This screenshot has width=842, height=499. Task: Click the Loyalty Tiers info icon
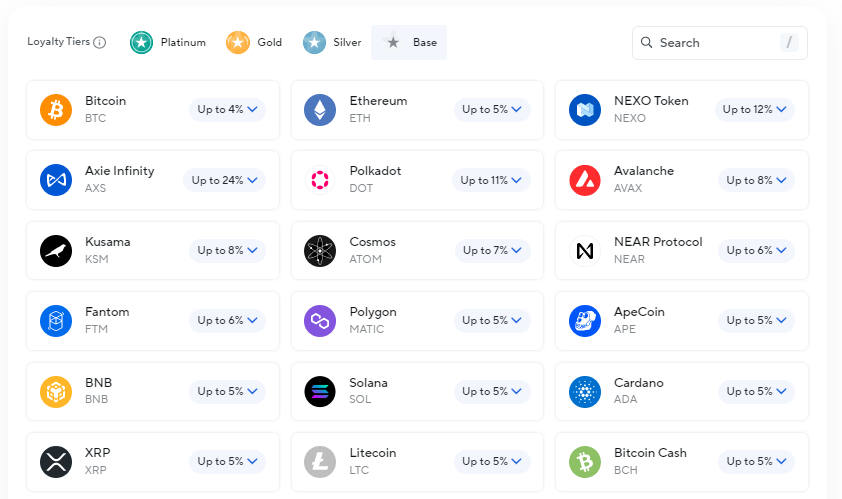pyautogui.click(x=100, y=43)
